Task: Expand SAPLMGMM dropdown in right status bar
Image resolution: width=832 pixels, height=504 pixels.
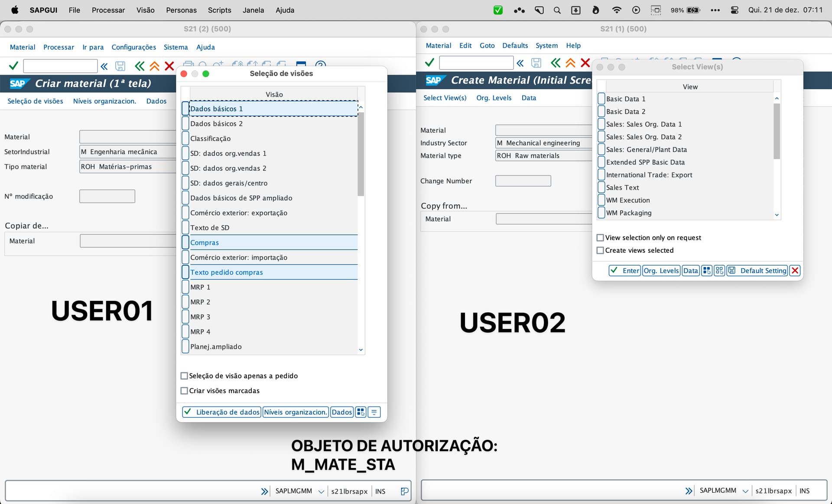Action: (x=745, y=491)
